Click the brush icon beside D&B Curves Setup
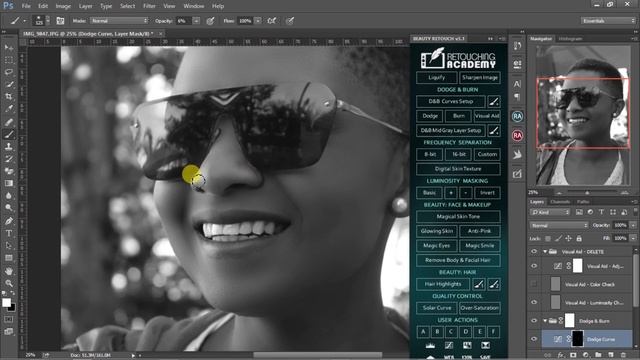This screenshot has width=640, height=360. click(x=493, y=101)
